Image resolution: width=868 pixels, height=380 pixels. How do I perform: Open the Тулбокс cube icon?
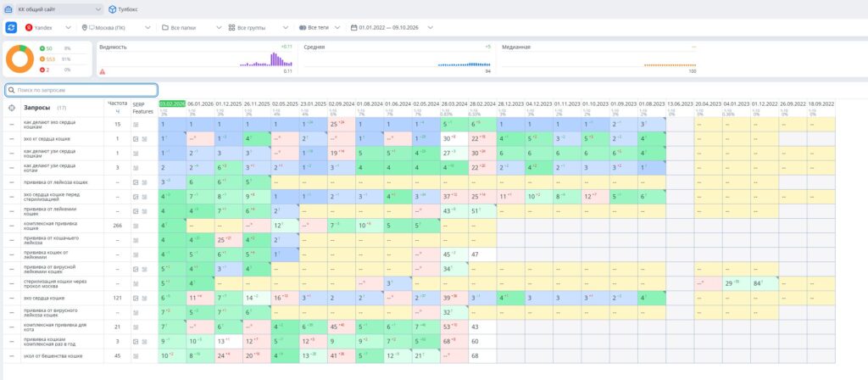pyautogui.click(x=113, y=9)
